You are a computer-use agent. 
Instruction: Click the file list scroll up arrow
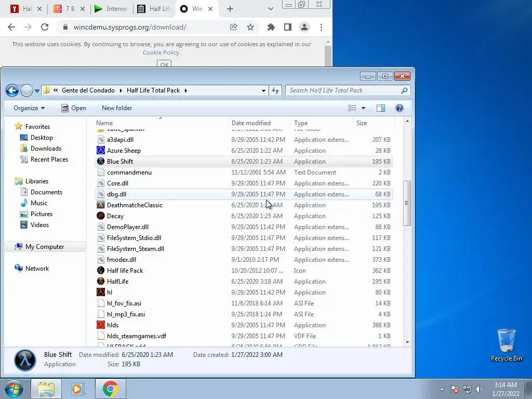[x=407, y=121]
